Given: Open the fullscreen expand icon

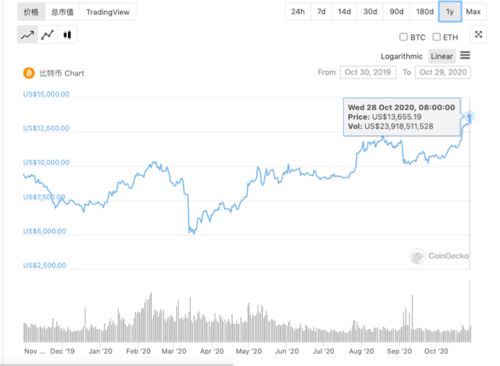Looking at the screenshot, I should click(479, 34).
